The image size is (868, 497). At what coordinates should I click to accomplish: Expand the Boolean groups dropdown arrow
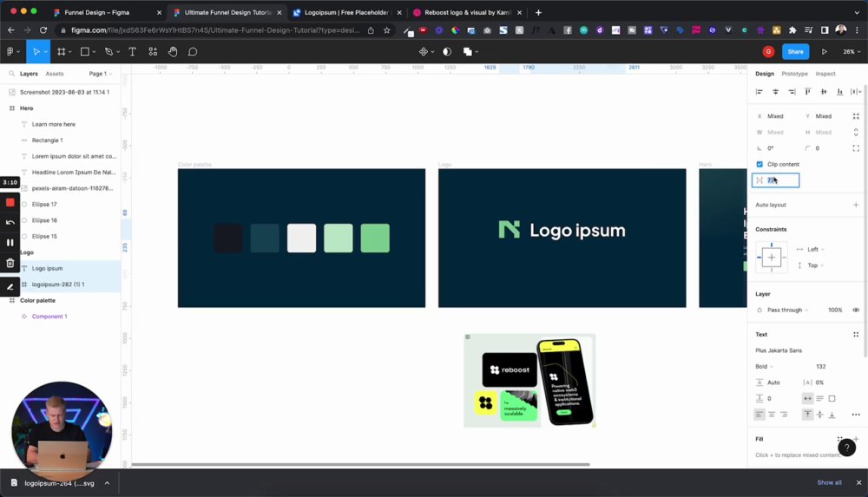click(x=477, y=51)
